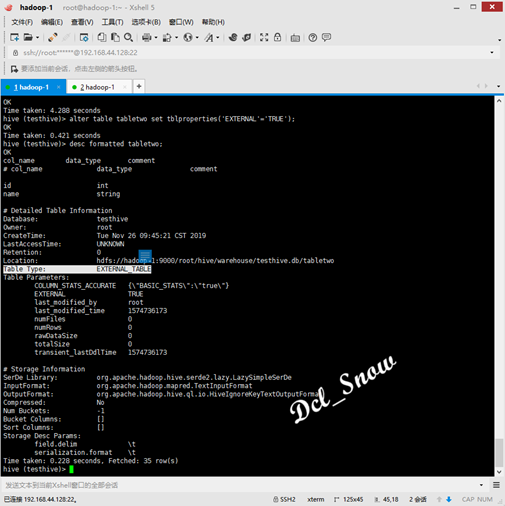Open the 文件(F) menu
This screenshot has width=505, height=506.
(x=22, y=22)
